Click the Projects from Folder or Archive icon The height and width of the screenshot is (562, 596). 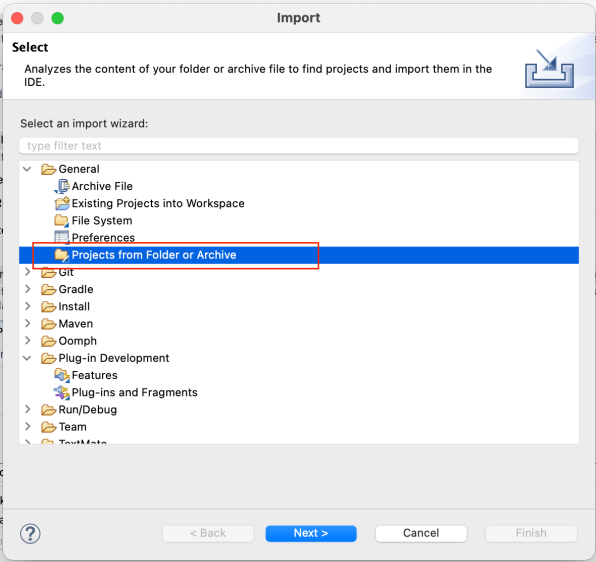(x=62, y=255)
